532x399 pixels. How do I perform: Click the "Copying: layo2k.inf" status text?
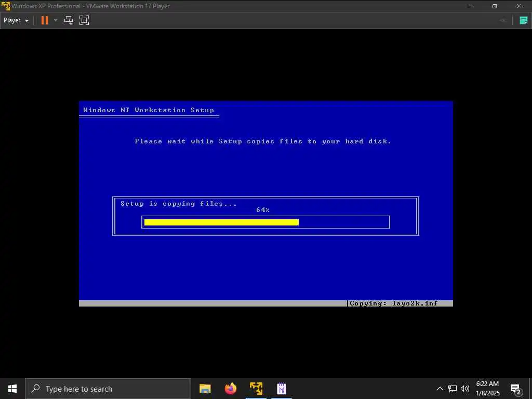click(x=394, y=303)
